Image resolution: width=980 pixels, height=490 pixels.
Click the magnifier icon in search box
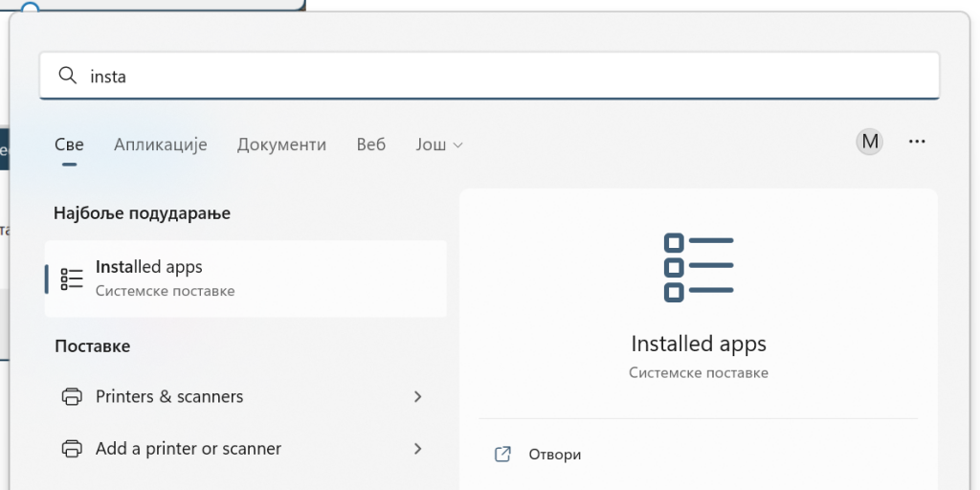coord(67,76)
